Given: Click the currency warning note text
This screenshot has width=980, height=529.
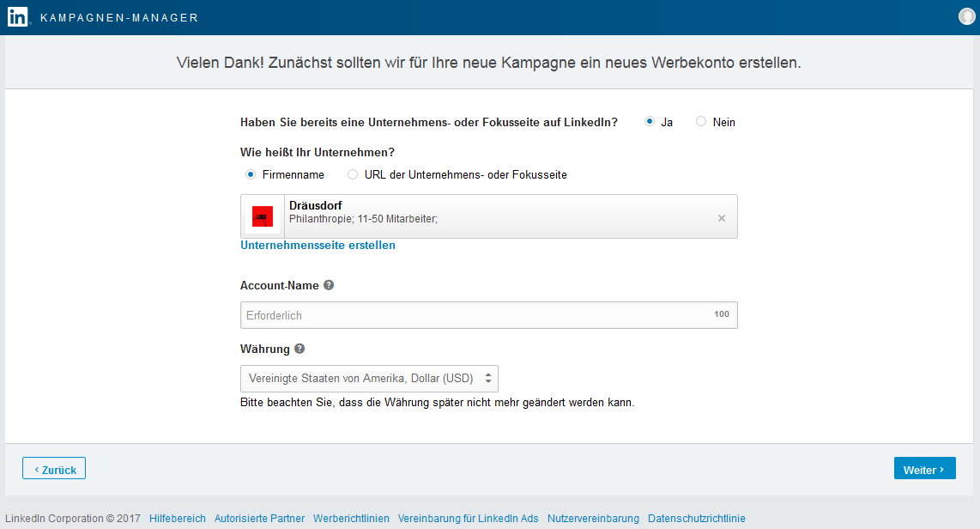Looking at the screenshot, I should pyautogui.click(x=438, y=403).
